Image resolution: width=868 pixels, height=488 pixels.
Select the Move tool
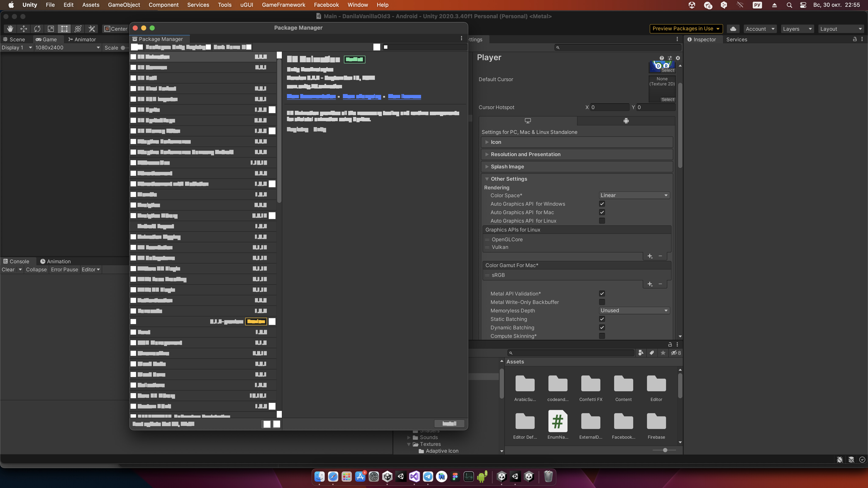(x=24, y=29)
